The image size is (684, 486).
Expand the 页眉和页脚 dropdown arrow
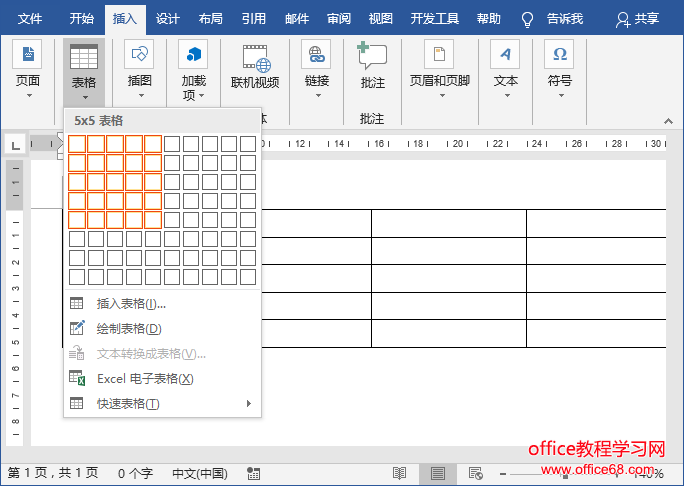(442, 96)
